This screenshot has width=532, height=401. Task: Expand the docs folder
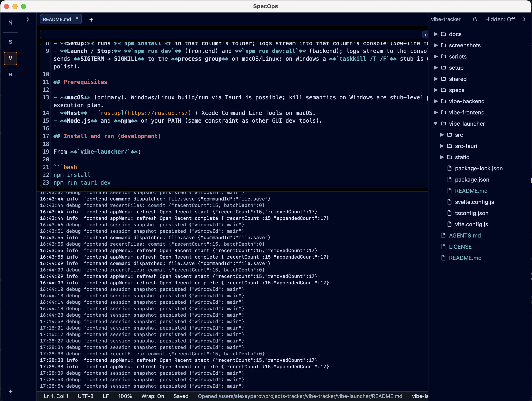click(x=436, y=34)
